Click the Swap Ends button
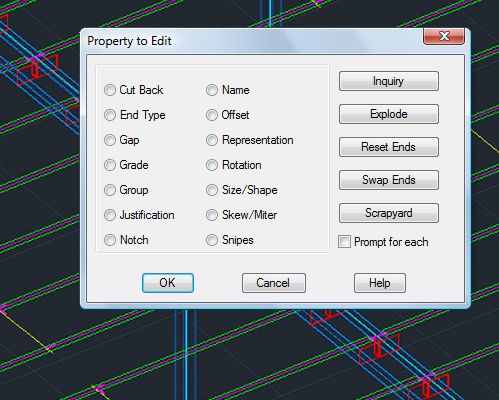 389,180
